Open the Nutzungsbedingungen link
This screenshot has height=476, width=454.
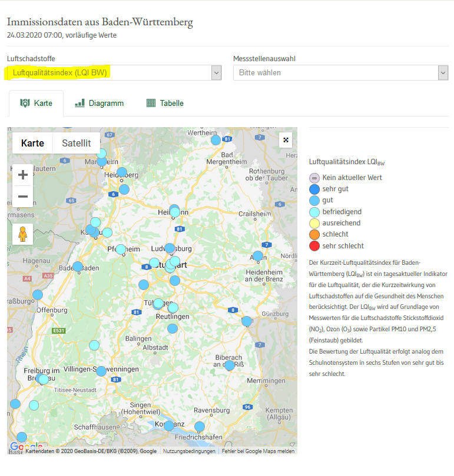point(189,451)
